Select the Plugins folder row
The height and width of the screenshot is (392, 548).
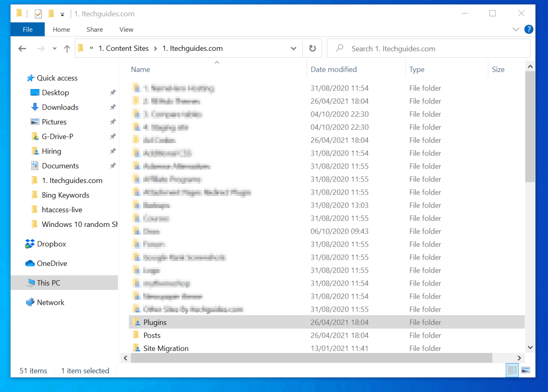[x=326, y=322]
